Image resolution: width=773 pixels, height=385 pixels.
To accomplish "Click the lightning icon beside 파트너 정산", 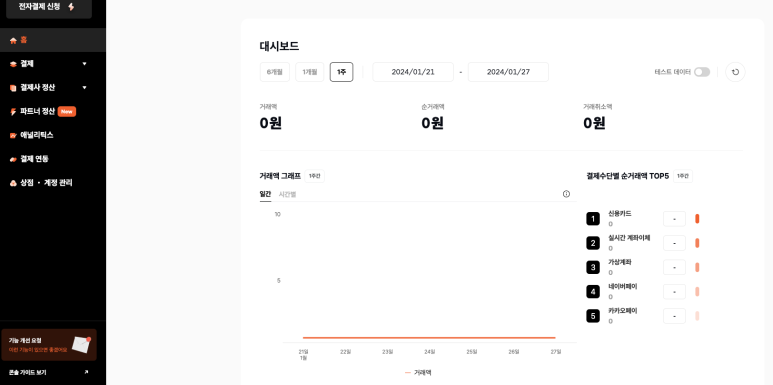I will click(x=13, y=112).
